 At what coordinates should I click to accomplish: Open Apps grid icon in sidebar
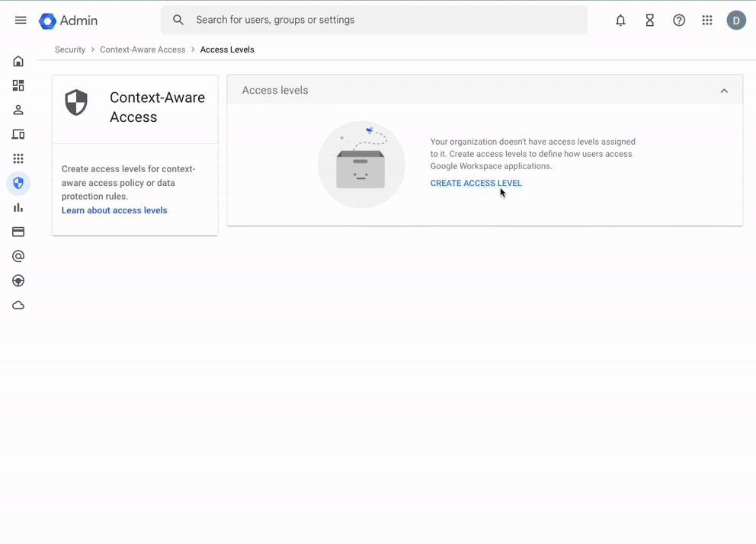pyautogui.click(x=18, y=158)
